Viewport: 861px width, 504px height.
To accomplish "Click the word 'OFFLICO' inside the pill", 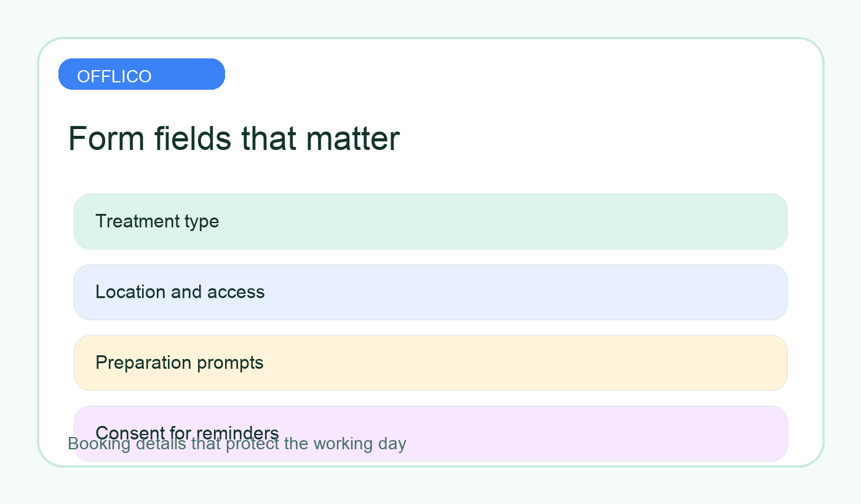I will [114, 76].
